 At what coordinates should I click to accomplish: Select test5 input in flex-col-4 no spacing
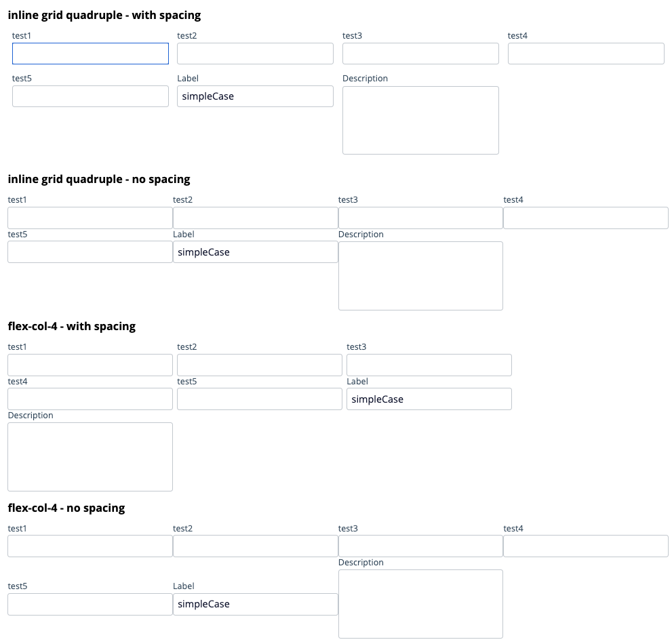point(90,604)
